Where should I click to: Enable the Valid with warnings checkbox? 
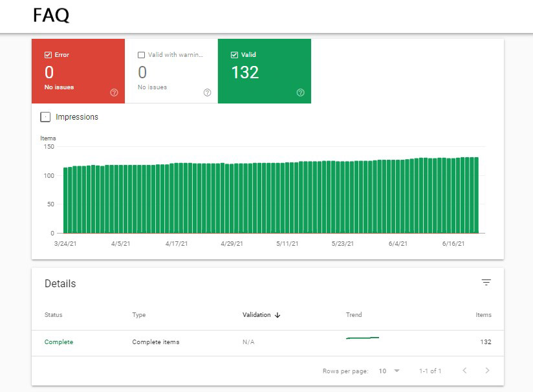[x=141, y=55]
